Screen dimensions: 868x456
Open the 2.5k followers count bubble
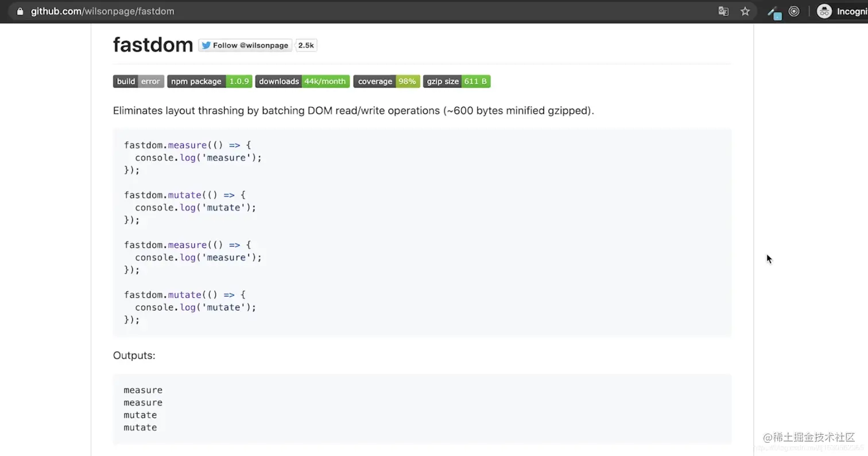(307, 45)
